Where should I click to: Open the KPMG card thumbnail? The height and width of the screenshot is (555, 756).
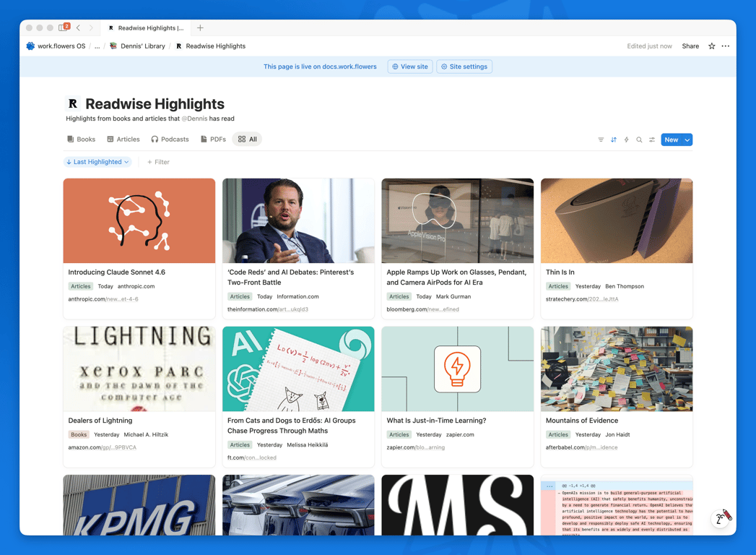[x=139, y=505]
